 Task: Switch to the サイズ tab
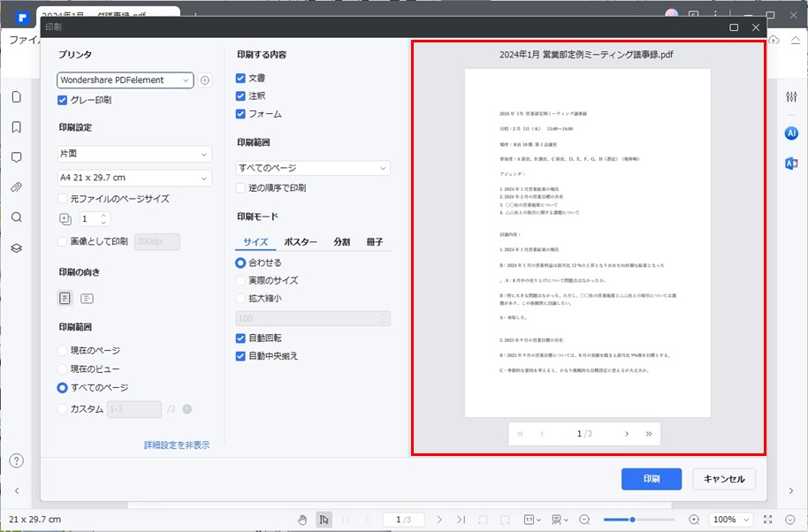pyautogui.click(x=255, y=242)
